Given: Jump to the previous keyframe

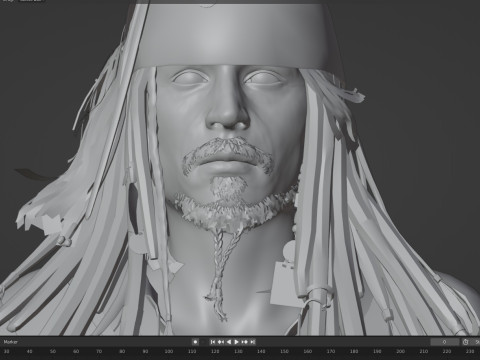Looking at the screenshot, I should click(x=221, y=342).
